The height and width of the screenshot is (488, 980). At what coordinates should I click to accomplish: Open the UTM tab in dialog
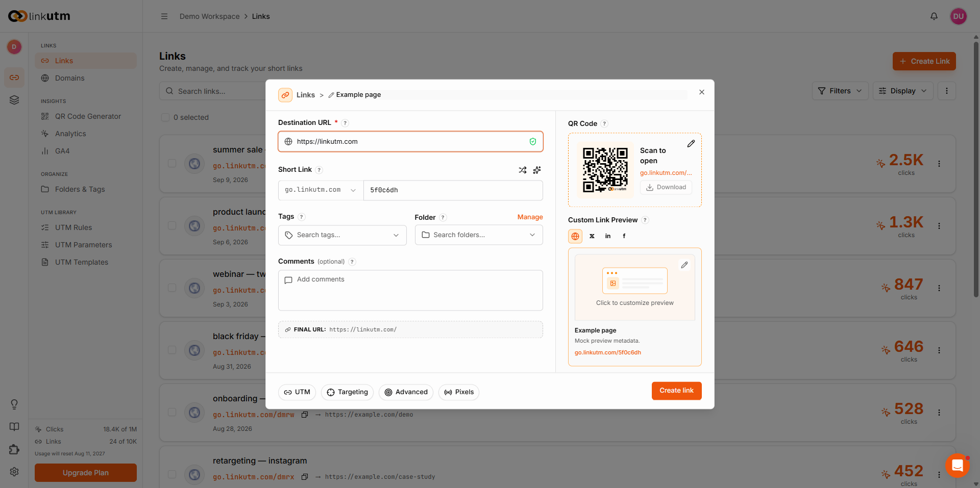click(297, 392)
